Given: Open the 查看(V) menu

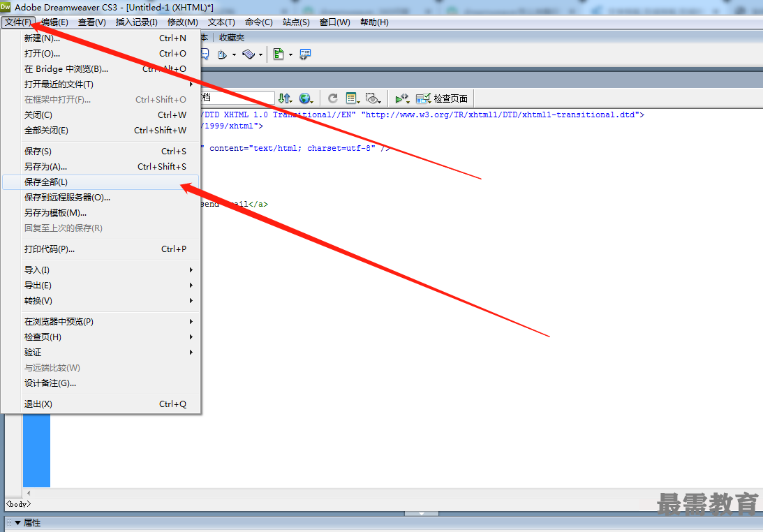Looking at the screenshot, I should point(92,22).
